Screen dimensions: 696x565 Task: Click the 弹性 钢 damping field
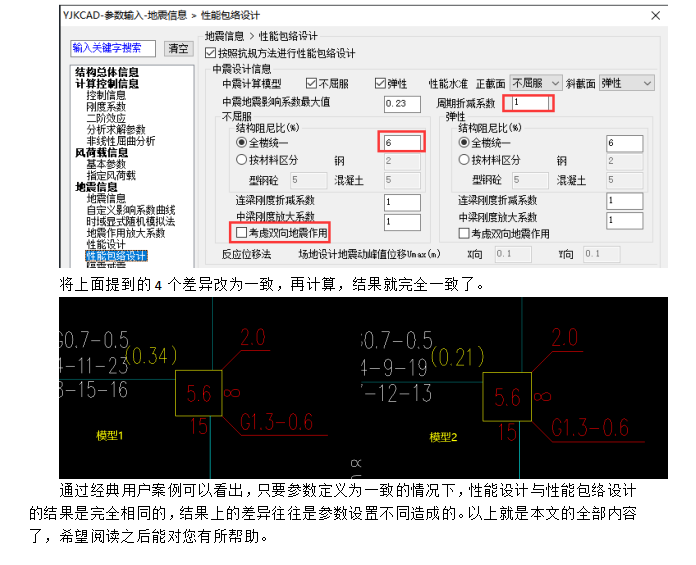625,162
